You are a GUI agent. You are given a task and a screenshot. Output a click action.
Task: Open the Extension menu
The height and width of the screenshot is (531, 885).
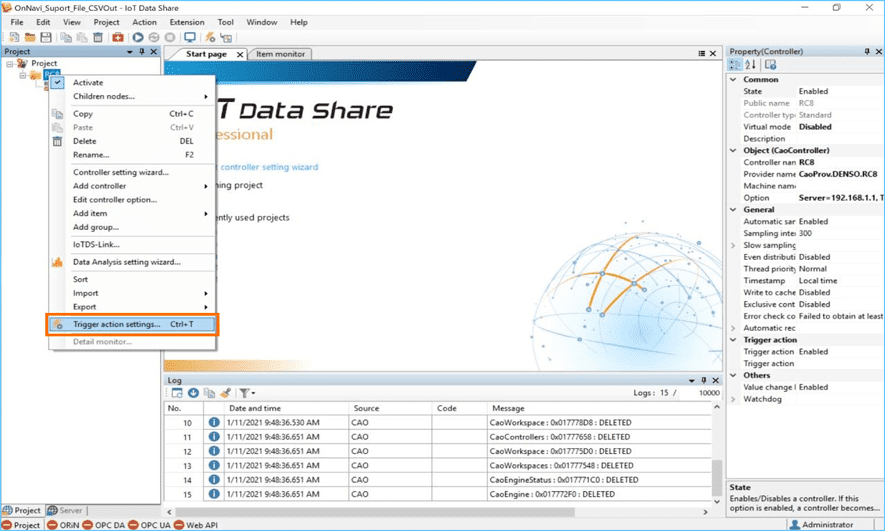click(x=187, y=22)
